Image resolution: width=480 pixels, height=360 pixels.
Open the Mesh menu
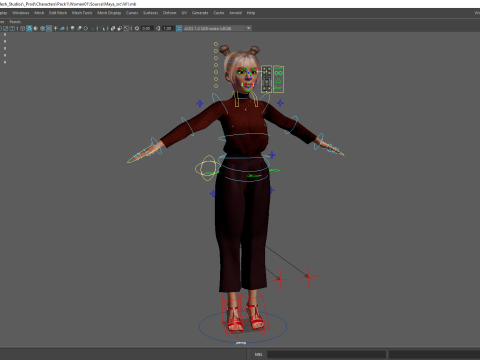click(x=39, y=13)
